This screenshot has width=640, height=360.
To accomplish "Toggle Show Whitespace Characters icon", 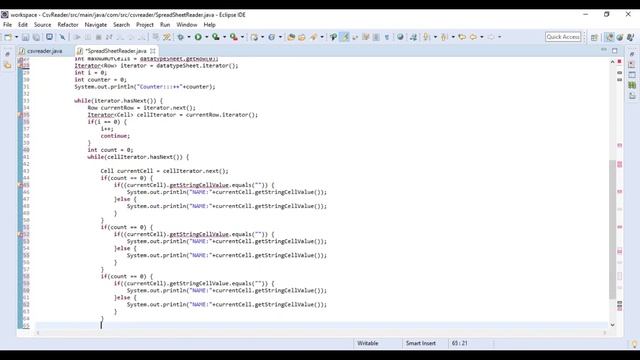I will tap(387, 37).
